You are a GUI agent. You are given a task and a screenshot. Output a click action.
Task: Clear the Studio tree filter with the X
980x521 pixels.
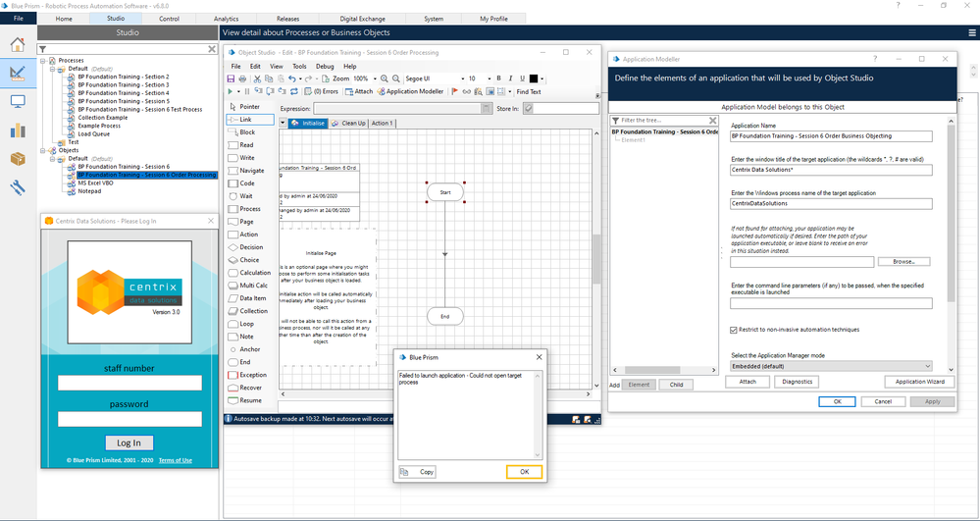click(x=211, y=49)
